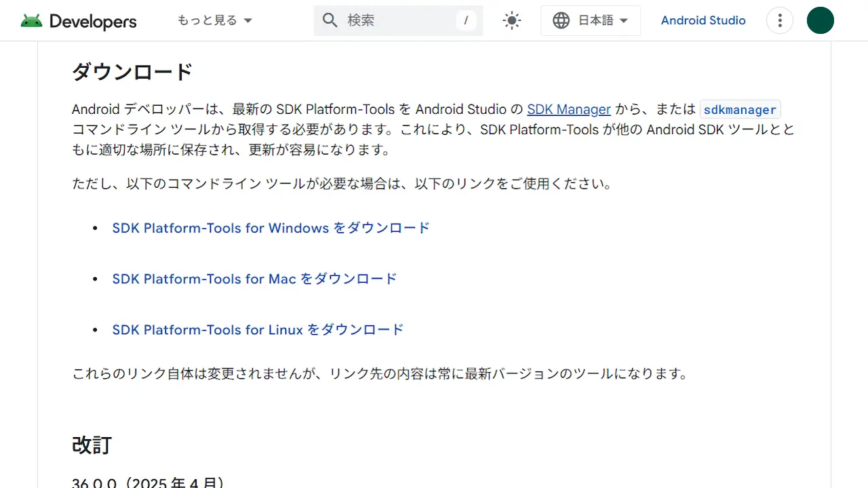Toggle the sun theme switcher

point(512,20)
